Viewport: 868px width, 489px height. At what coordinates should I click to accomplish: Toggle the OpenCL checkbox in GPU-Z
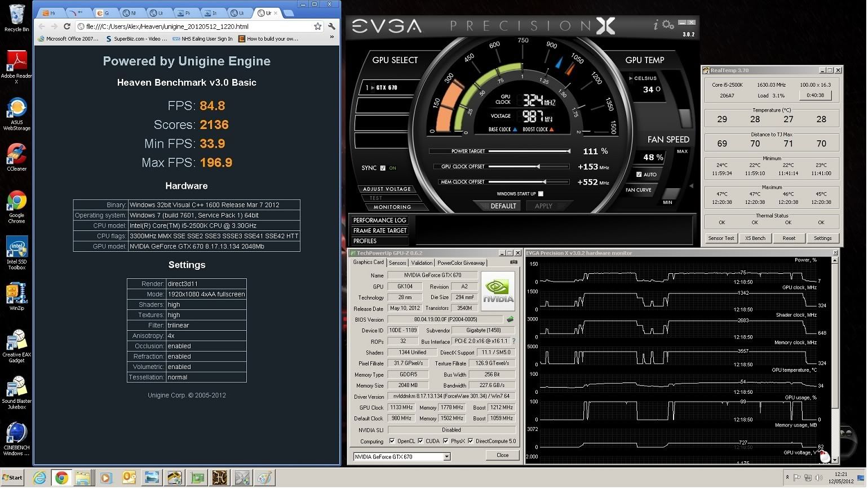(x=392, y=442)
